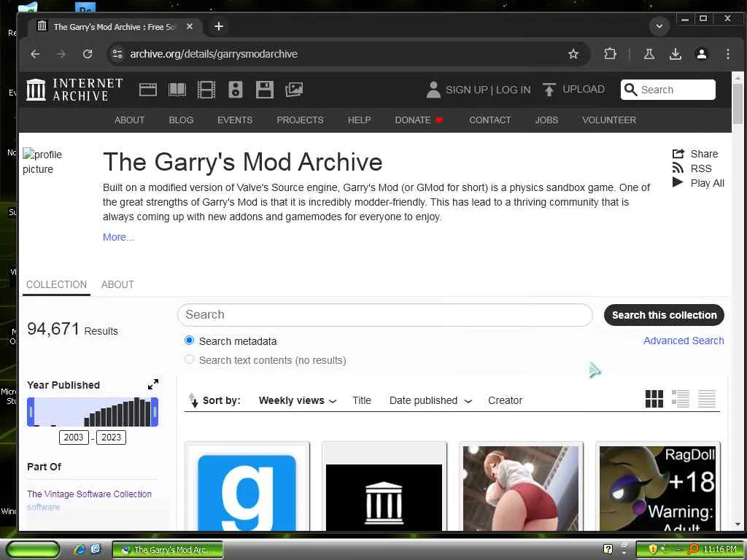The height and width of the screenshot is (560, 747).
Task: Click LOG IN link
Action: coord(513,90)
